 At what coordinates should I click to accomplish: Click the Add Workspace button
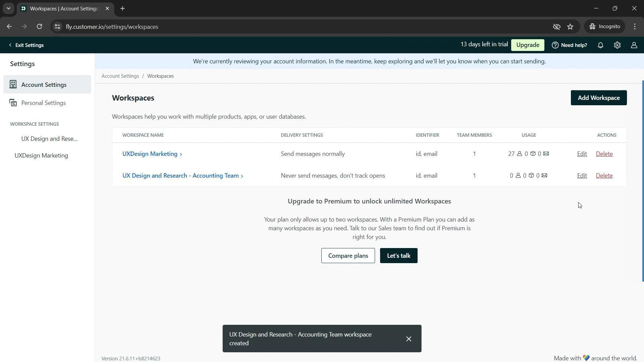tap(598, 98)
